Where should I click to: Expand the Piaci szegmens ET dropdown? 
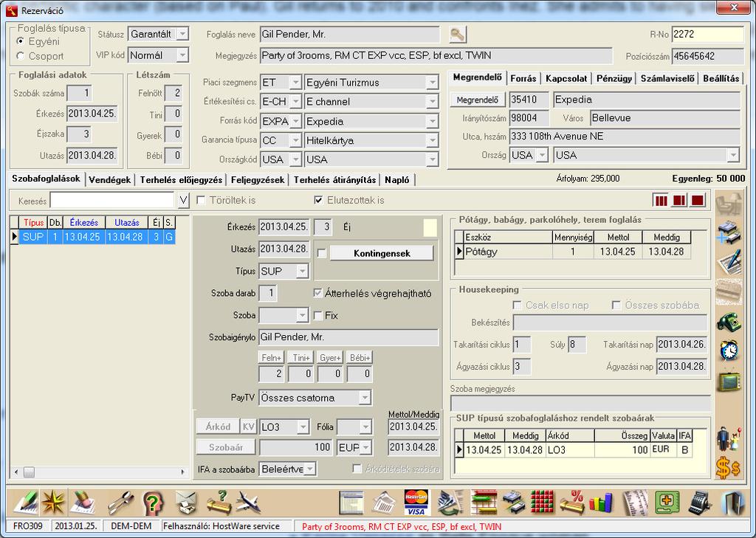pyautogui.click(x=295, y=83)
